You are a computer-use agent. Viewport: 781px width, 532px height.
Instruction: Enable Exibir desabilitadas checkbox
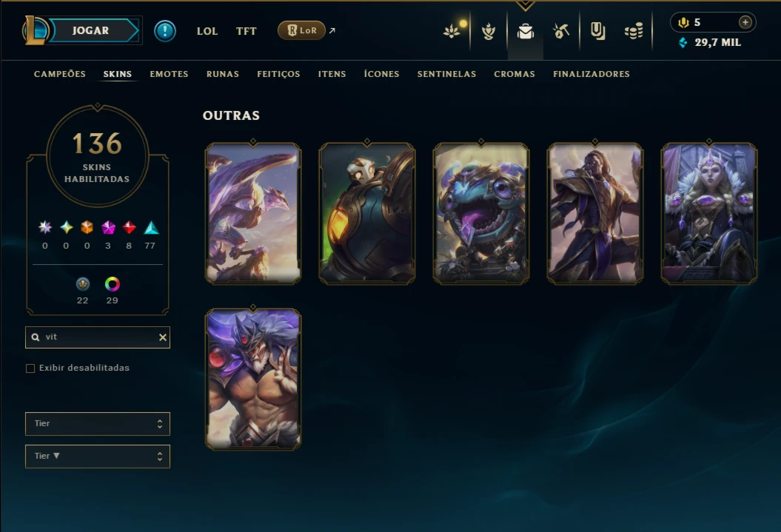click(30, 368)
